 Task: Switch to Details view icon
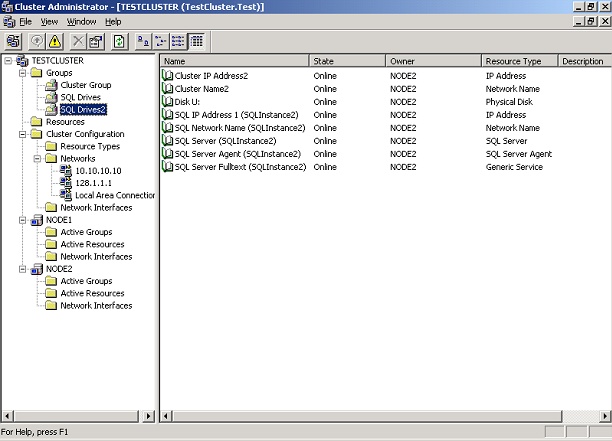point(196,41)
